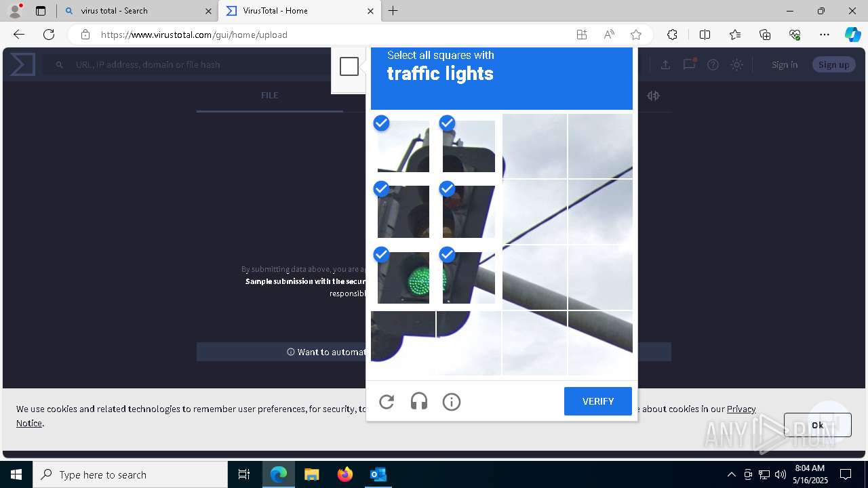
Task: Open the Extensions puzzle icon
Action: coord(672,35)
